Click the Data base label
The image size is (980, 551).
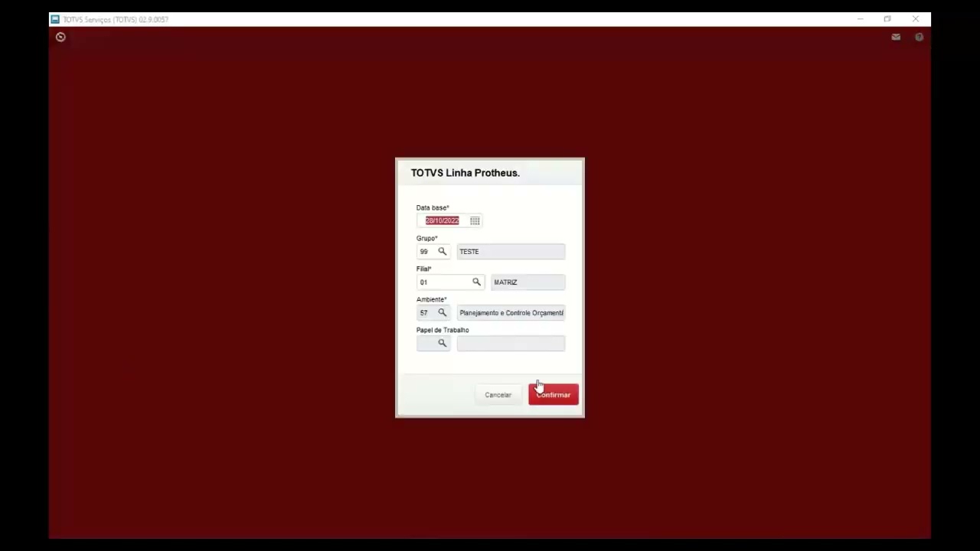tap(433, 207)
